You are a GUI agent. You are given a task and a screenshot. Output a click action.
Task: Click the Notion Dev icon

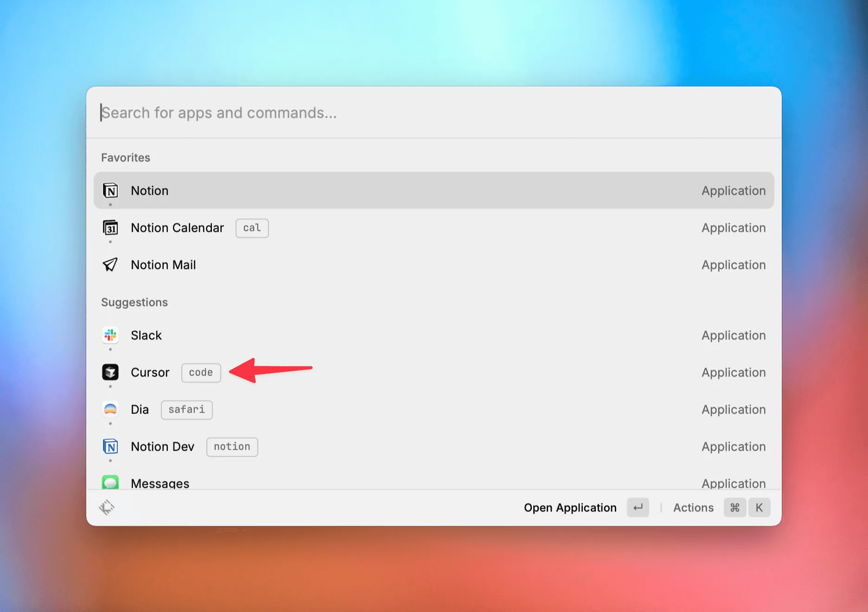pyautogui.click(x=110, y=446)
